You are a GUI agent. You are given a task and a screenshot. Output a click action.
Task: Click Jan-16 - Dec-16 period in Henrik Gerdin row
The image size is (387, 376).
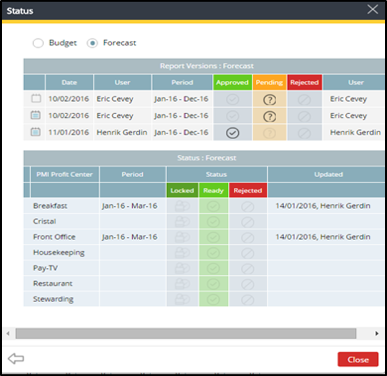click(181, 132)
